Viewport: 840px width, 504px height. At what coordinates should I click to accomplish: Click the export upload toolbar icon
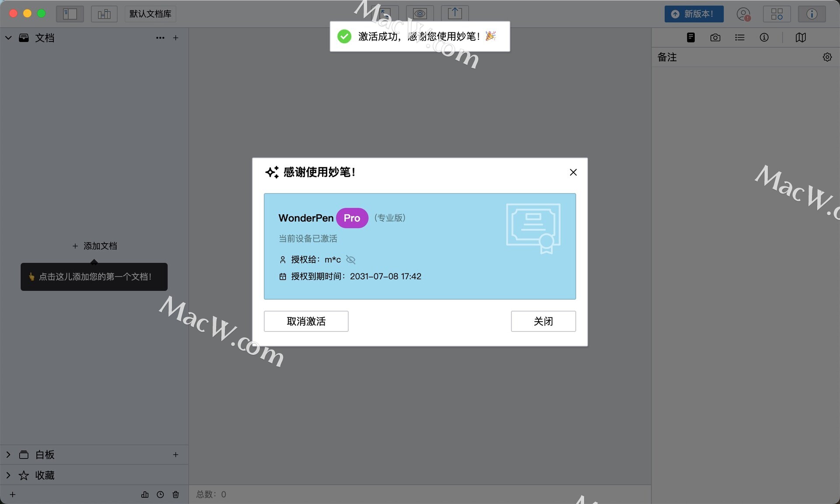pyautogui.click(x=455, y=14)
